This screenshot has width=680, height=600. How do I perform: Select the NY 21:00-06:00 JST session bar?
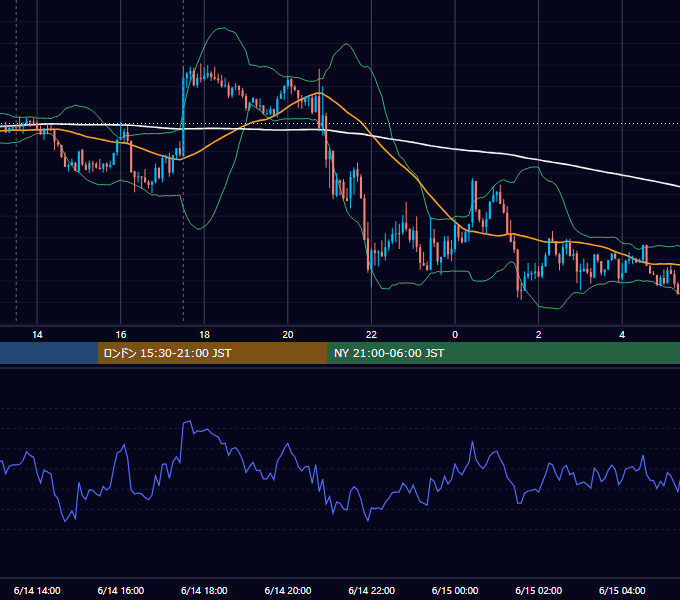pyautogui.click(x=503, y=353)
